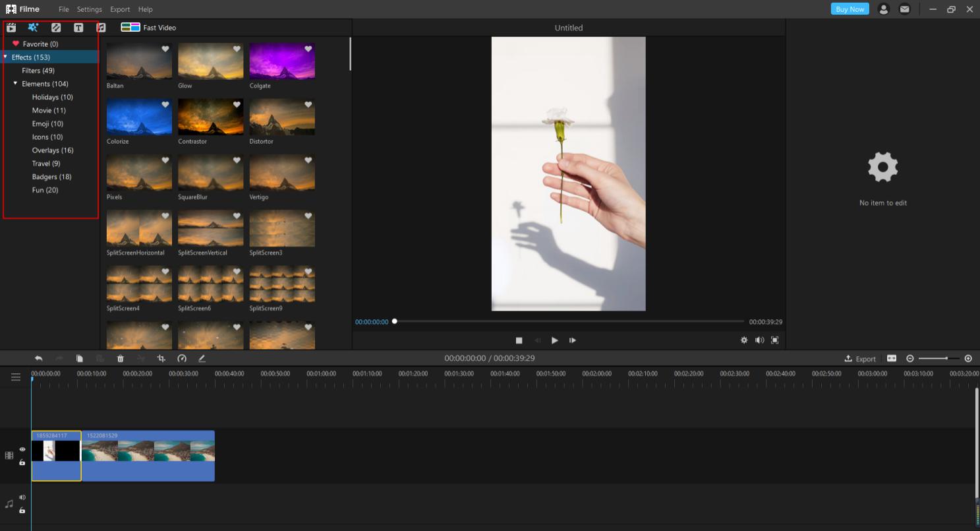Toggle the video track lock

pyautogui.click(x=22, y=462)
